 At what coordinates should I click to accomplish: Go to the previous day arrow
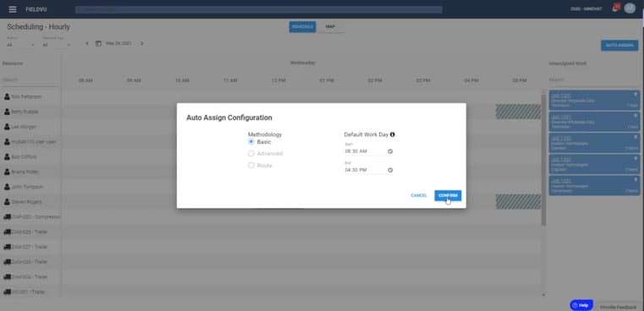(x=86, y=43)
